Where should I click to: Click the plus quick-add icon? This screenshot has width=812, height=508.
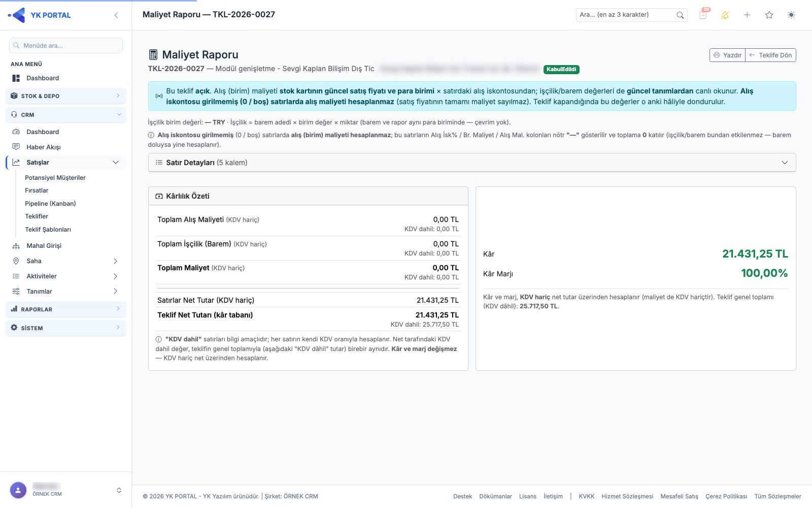tap(747, 15)
